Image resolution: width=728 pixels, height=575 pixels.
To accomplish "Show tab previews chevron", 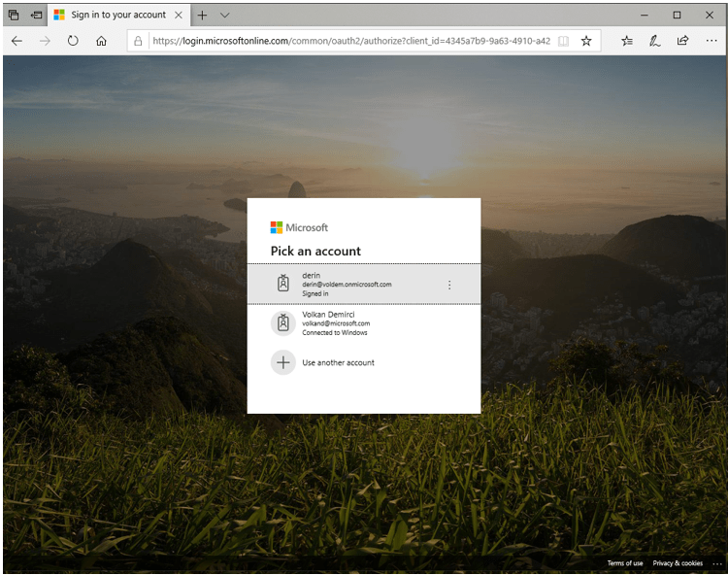I will click(x=225, y=15).
